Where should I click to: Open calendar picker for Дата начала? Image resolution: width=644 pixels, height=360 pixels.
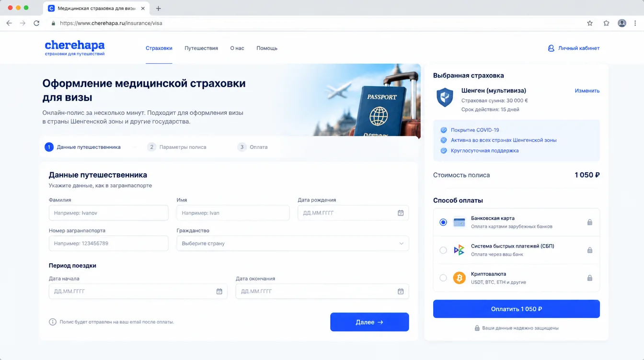[219, 291]
